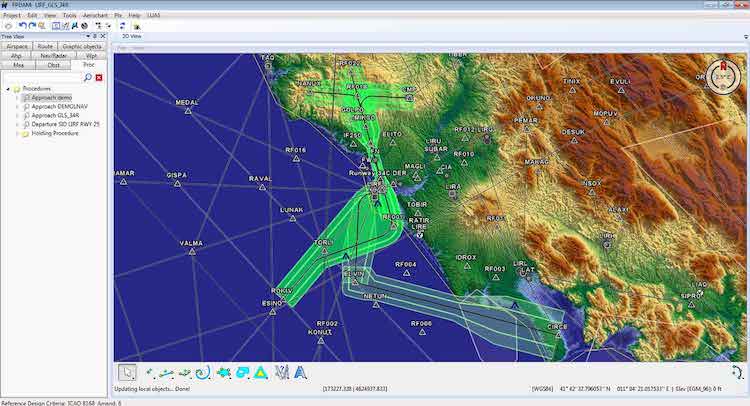The width and height of the screenshot is (750, 406).
Task: Switch to the Route tab
Action: [x=45, y=46]
